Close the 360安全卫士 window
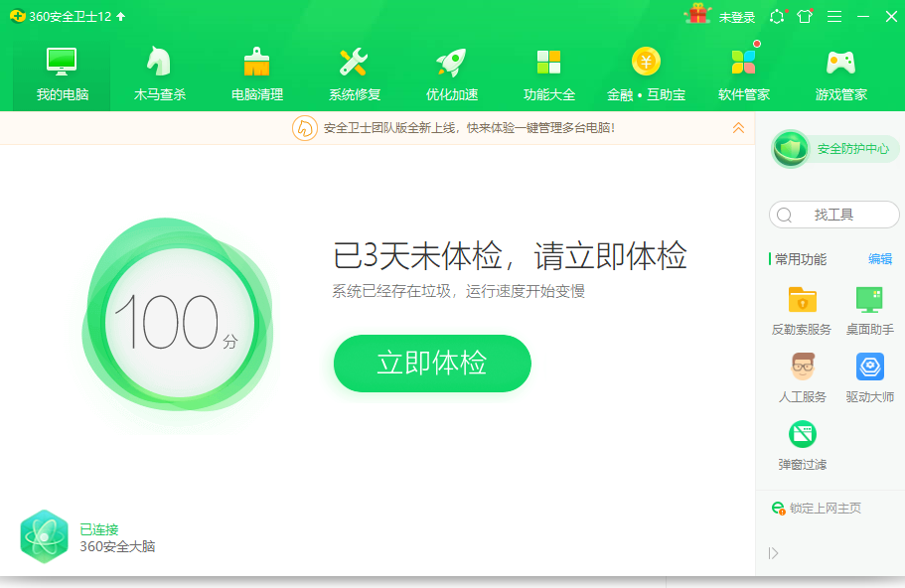This screenshot has width=905, height=588. [891, 17]
